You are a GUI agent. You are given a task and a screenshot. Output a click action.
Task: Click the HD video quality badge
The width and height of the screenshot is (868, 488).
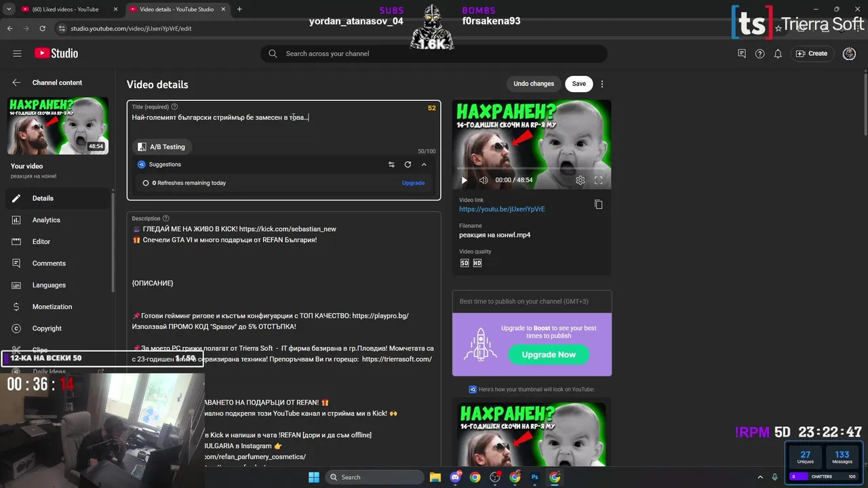[x=477, y=263]
